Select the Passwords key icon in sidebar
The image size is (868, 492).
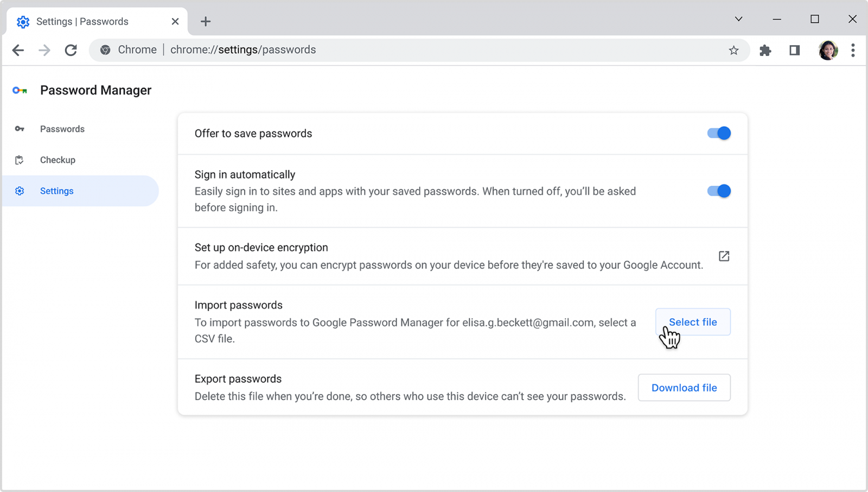tap(20, 129)
